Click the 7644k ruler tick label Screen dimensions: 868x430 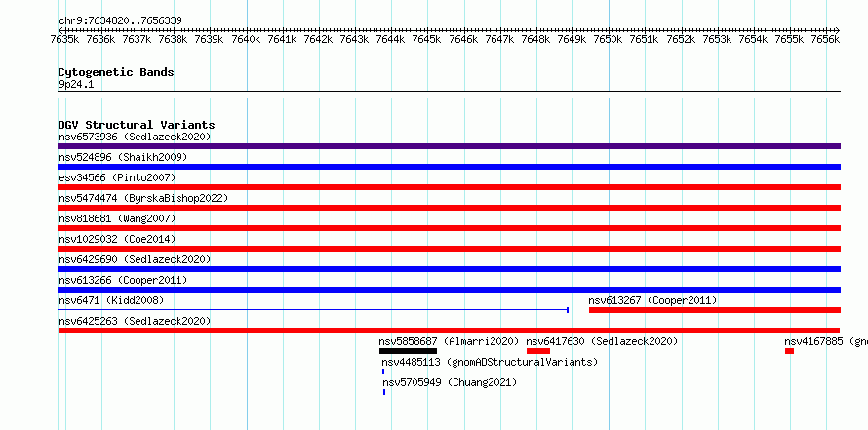[390, 39]
